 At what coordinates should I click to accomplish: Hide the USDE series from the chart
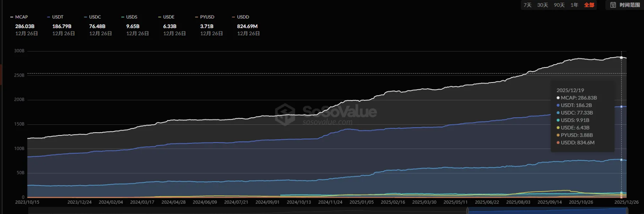[x=167, y=17]
